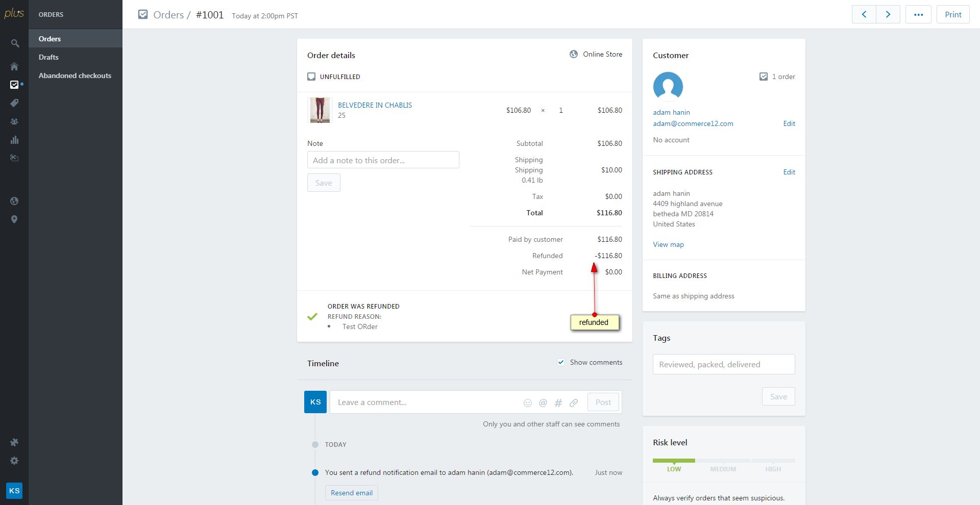Viewport: 980px width, 505px height.
Task: Save the tags
Action: 778,396
